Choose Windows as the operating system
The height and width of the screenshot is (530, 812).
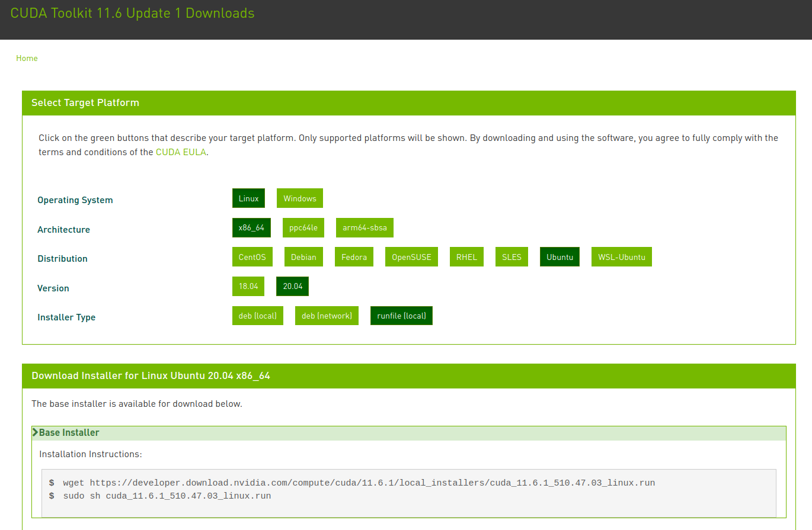[299, 198]
